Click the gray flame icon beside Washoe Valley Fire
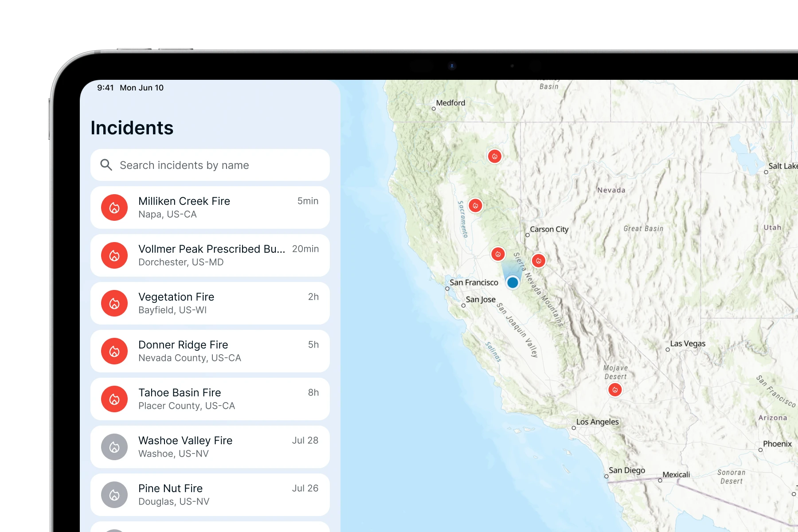This screenshot has width=798, height=532. (x=114, y=447)
